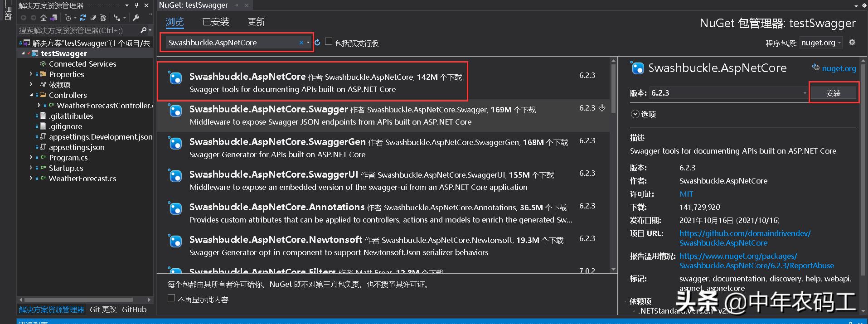
Task: Click the Swashbuckle.AspNetCore.Newtonsoft package icon
Action: point(175,241)
